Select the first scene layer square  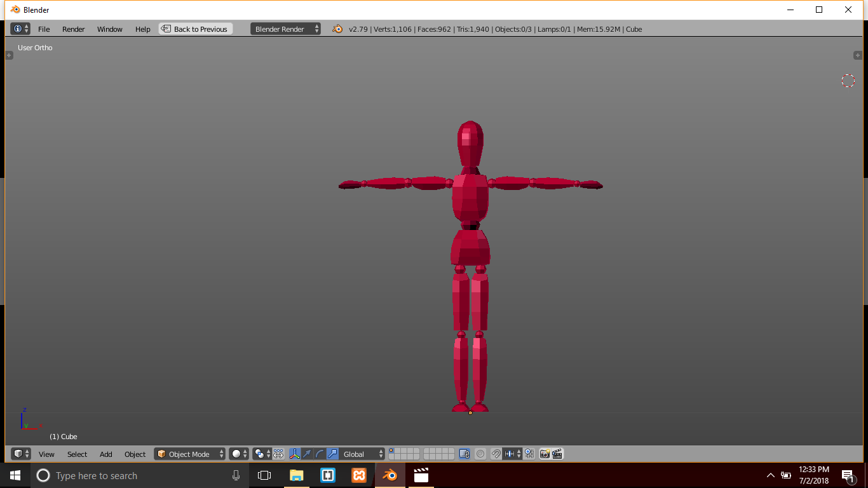click(392, 451)
